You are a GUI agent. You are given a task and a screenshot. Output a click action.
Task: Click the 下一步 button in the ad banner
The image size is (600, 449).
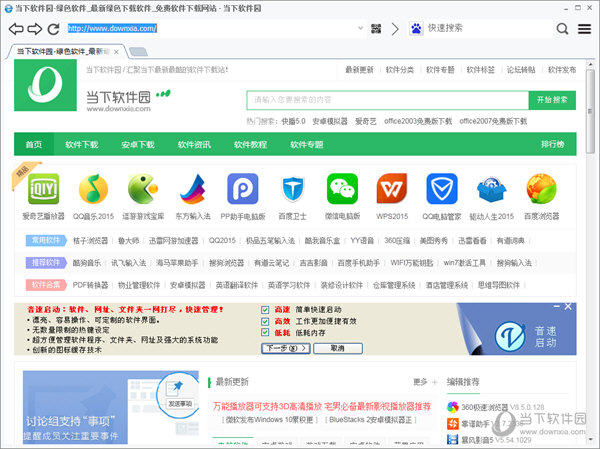coord(285,348)
